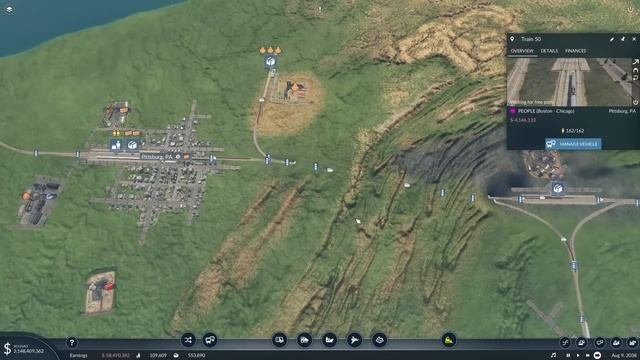Open the help question mark button
The width and height of the screenshot is (640, 360).
72,342
